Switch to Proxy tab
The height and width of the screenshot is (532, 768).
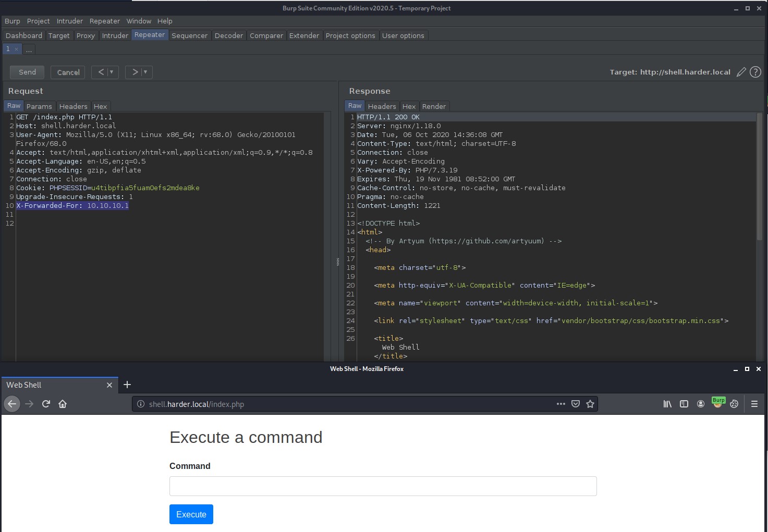point(86,35)
